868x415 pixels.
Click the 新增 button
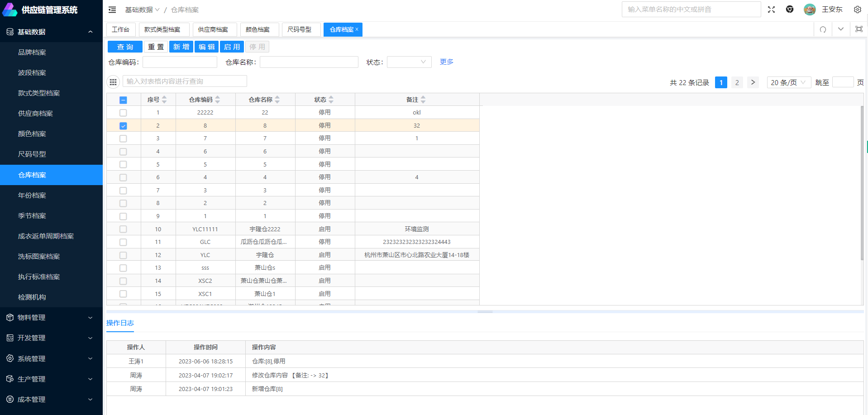181,47
